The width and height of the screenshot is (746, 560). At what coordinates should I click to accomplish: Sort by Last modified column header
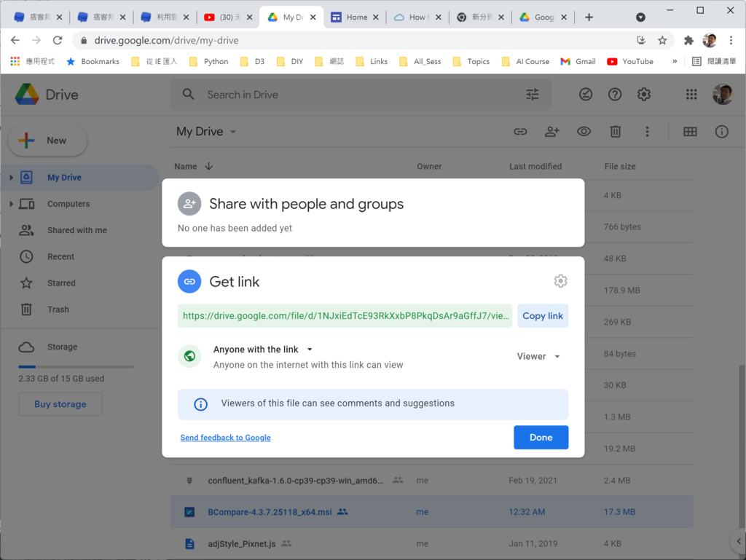point(535,166)
